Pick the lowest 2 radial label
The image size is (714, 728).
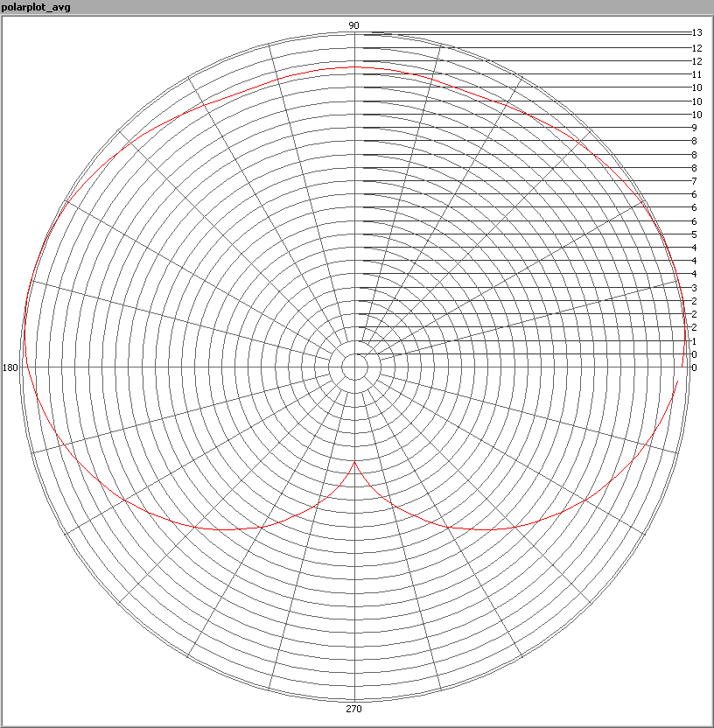[694, 327]
